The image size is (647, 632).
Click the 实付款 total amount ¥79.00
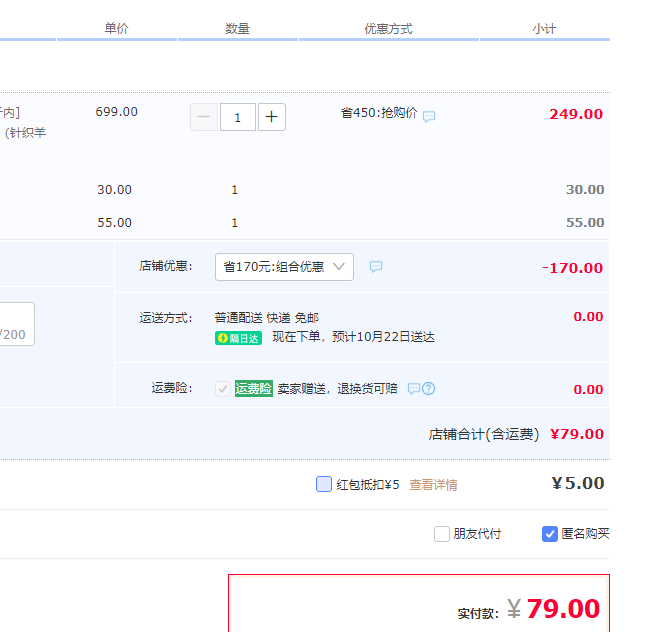coord(563,609)
